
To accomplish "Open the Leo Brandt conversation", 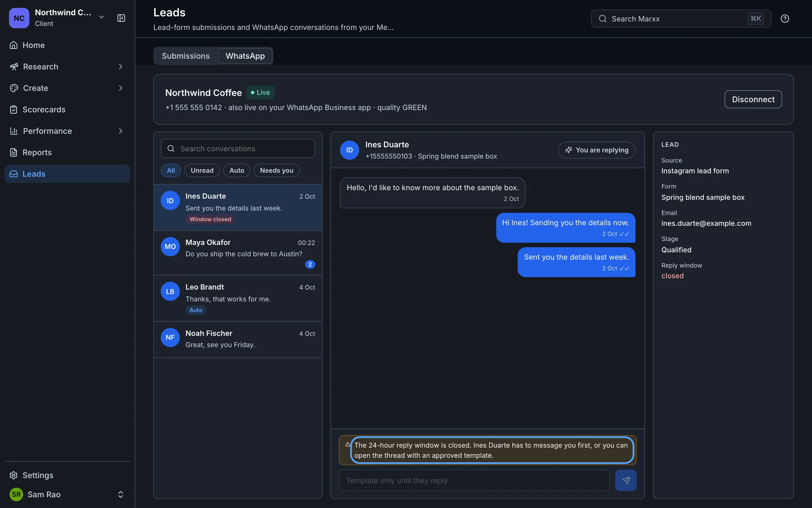I will pos(238,298).
